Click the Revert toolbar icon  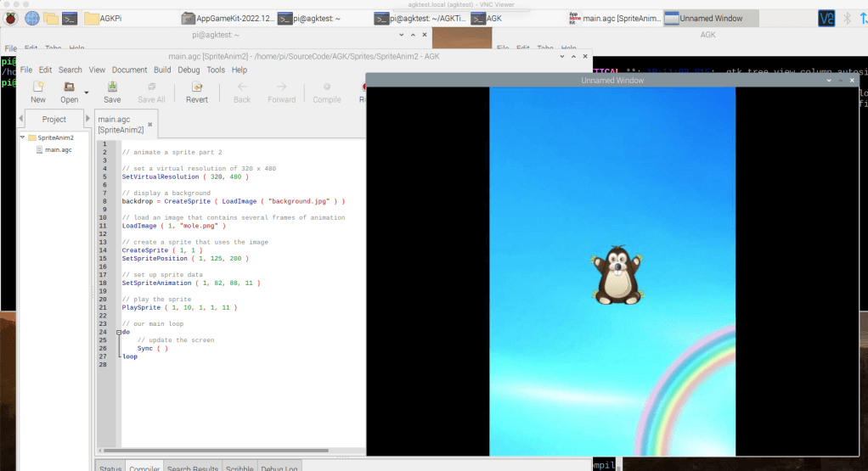tap(197, 87)
